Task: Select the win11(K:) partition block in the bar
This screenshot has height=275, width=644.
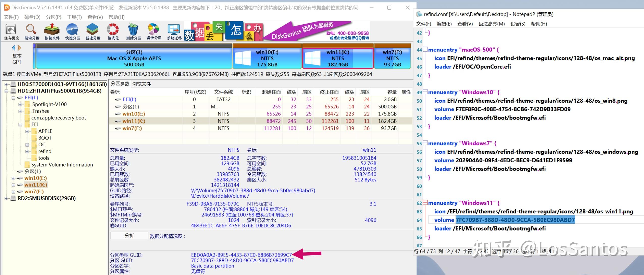Action: coord(338,58)
